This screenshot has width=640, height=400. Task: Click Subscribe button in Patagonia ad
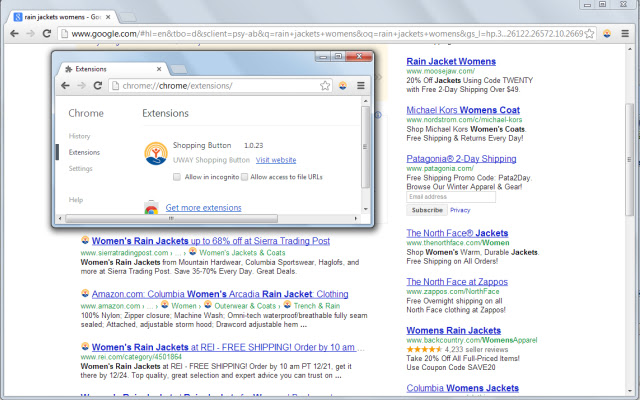pos(427,210)
